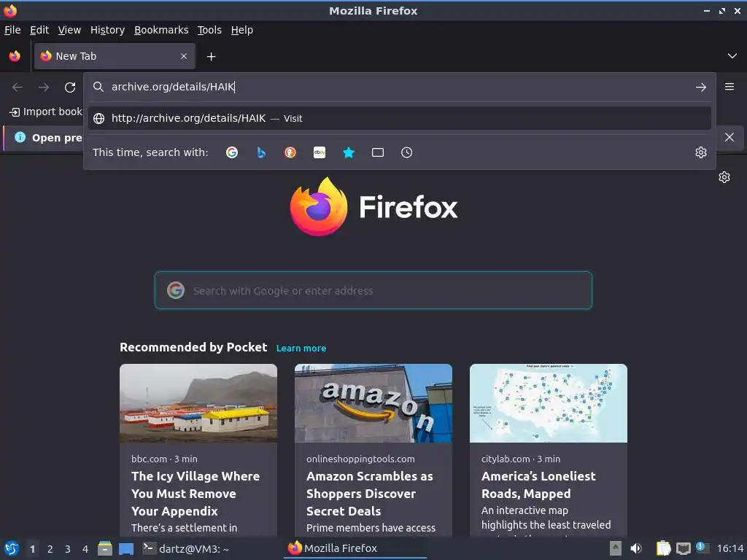
Task: Search History using the clock icon
Action: [407, 152]
